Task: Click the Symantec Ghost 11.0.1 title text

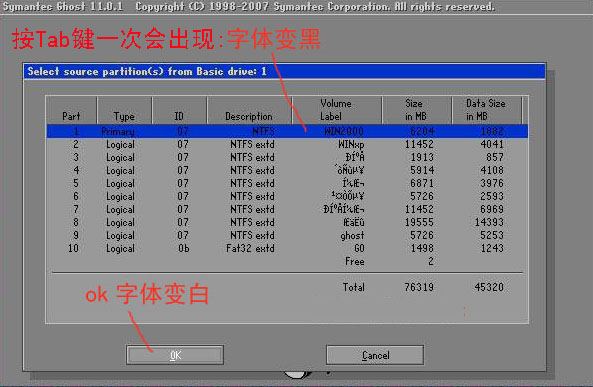Action: 63,6
